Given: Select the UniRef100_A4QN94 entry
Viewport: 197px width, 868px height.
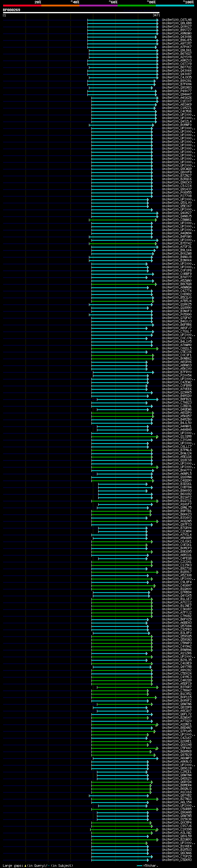Looking at the screenshot, I should pos(177,233).
